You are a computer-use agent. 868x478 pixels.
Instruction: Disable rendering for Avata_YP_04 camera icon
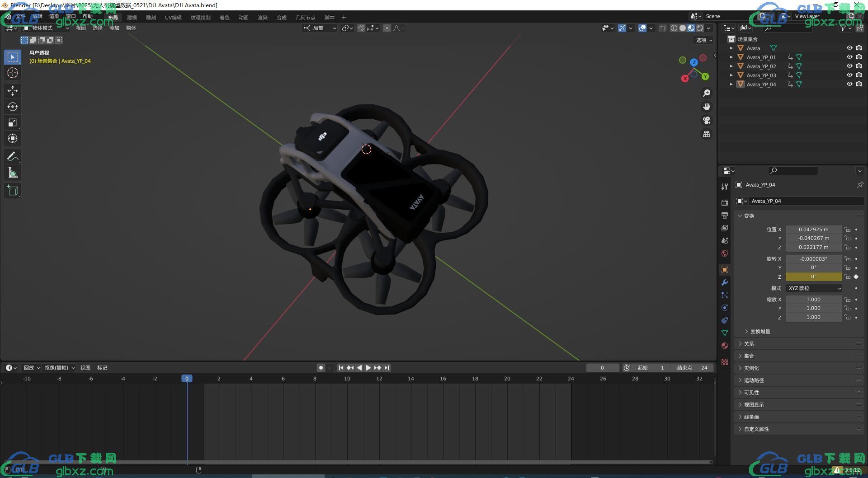point(859,84)
